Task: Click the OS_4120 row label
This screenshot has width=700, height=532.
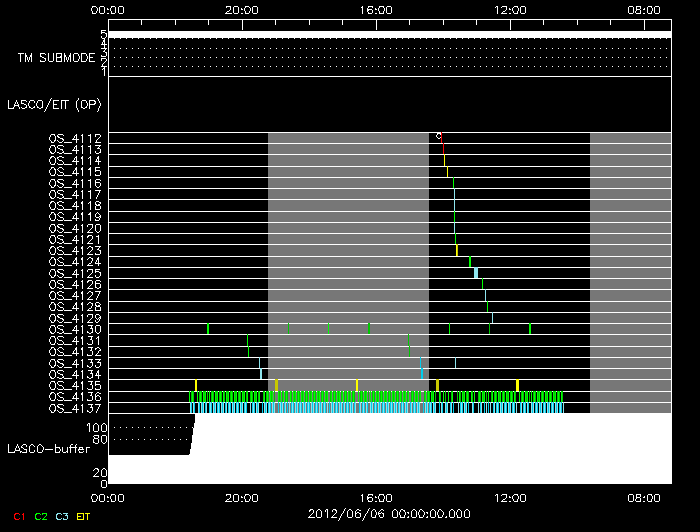Action: point(75,229)
